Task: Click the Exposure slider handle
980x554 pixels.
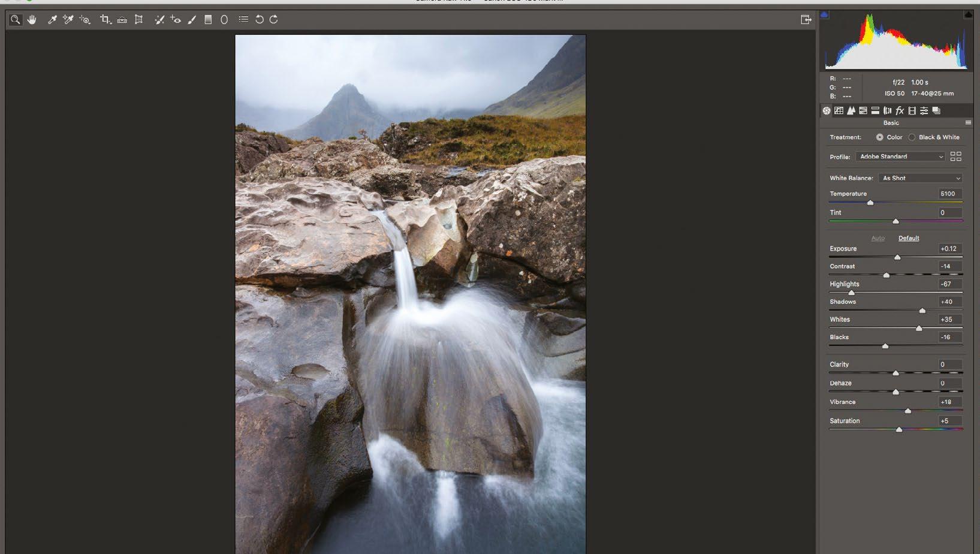Action: [897, 257]
